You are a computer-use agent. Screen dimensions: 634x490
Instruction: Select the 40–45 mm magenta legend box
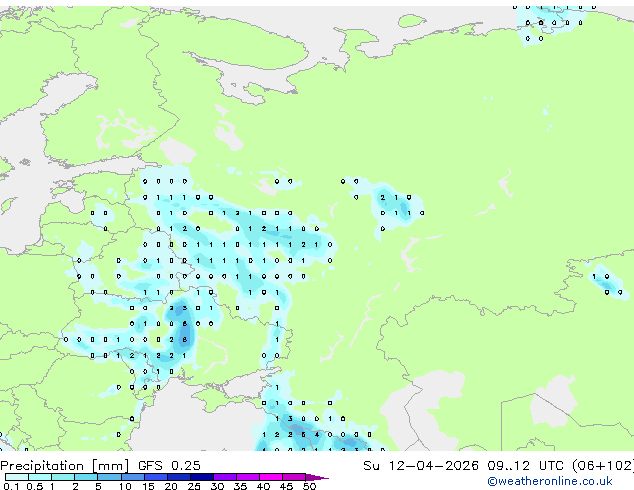271,477
